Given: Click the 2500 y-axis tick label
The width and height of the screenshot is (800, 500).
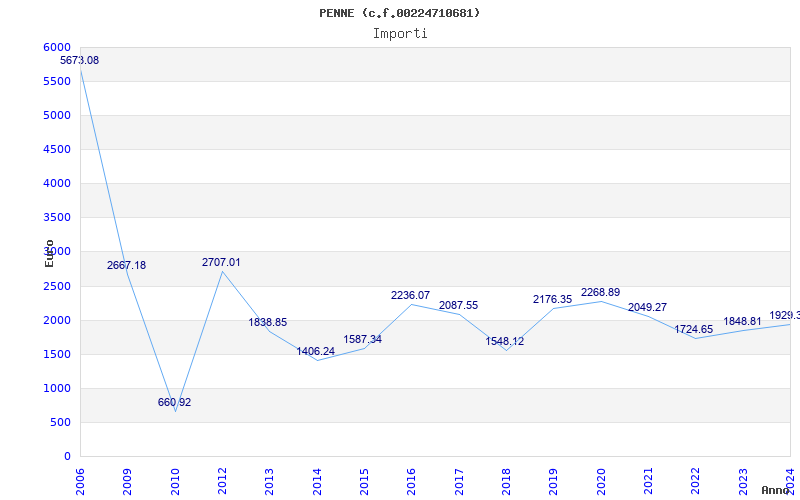Looking at the screenshot, I should pos(57,286).
